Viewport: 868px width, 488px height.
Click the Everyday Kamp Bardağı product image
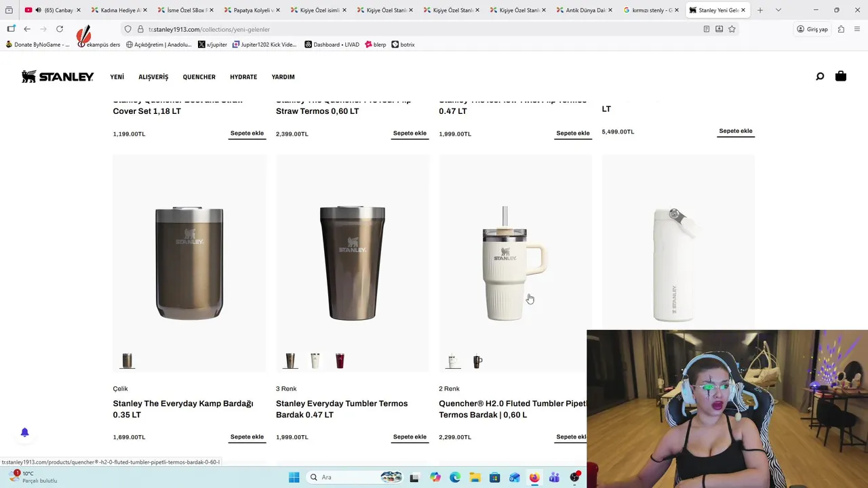coord(189,263)
